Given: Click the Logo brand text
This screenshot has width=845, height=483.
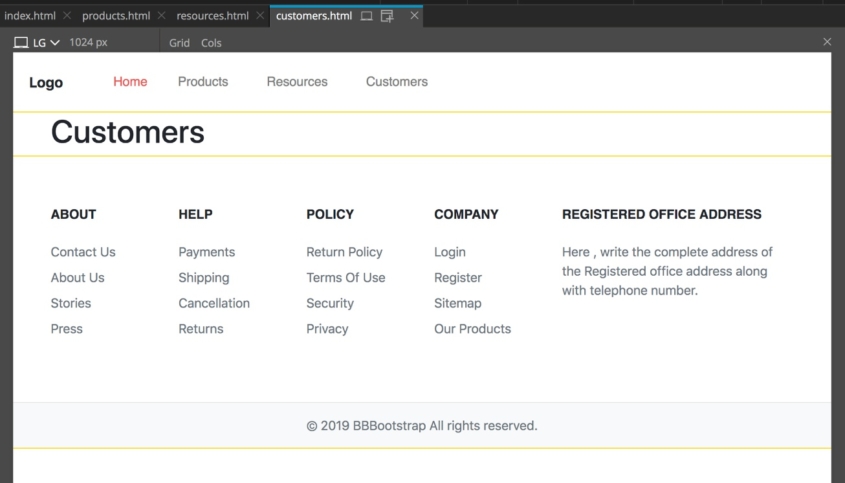Looking at the screenshot, I should coord(46,82).
